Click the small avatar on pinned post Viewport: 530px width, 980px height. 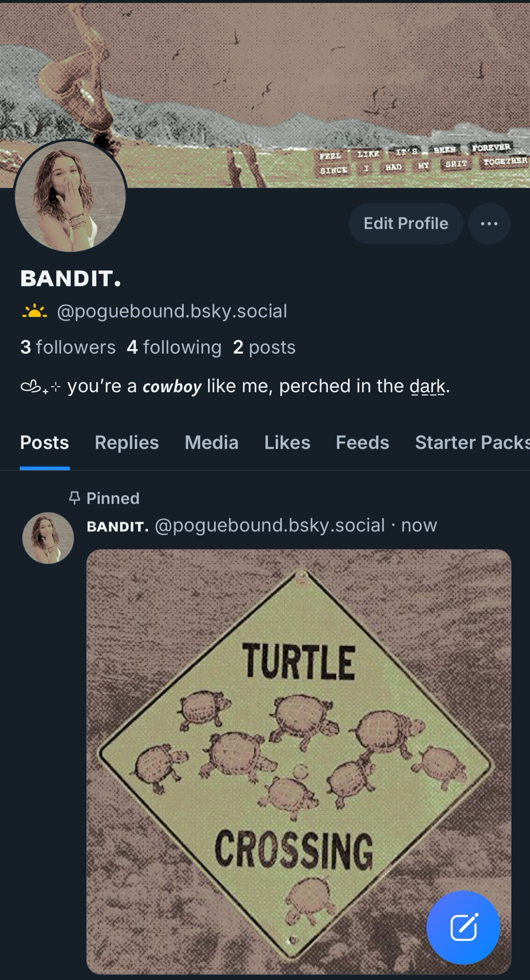pos(48,538)
